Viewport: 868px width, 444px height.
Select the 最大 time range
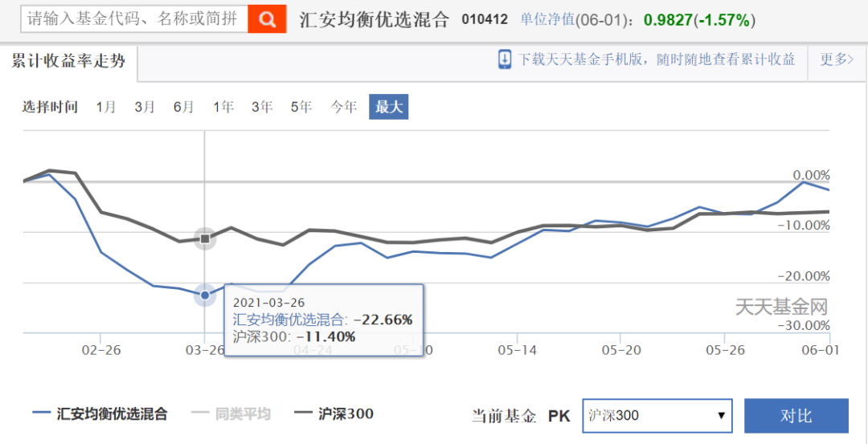pyautogui.click(x=389, y=107)
